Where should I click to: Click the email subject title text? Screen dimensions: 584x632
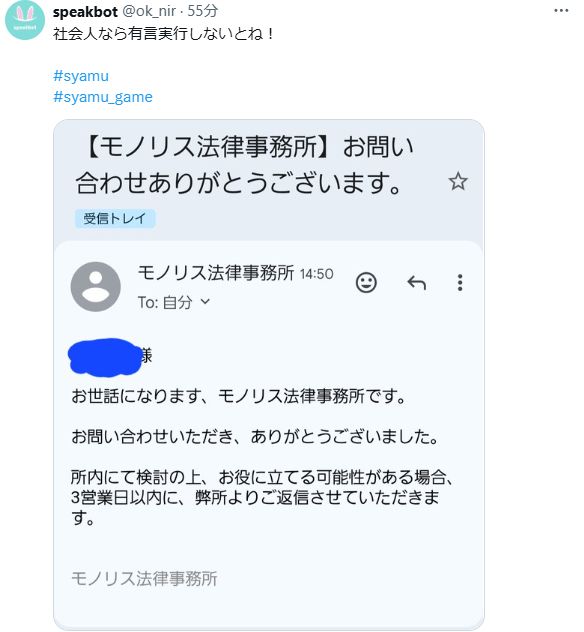coord(245,164)
